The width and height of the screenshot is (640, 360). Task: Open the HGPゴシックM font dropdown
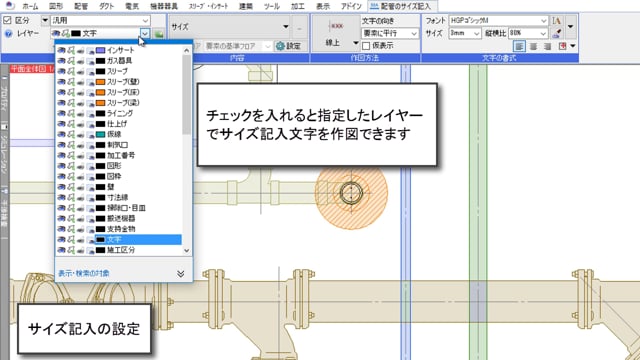(x=498, y=20)
